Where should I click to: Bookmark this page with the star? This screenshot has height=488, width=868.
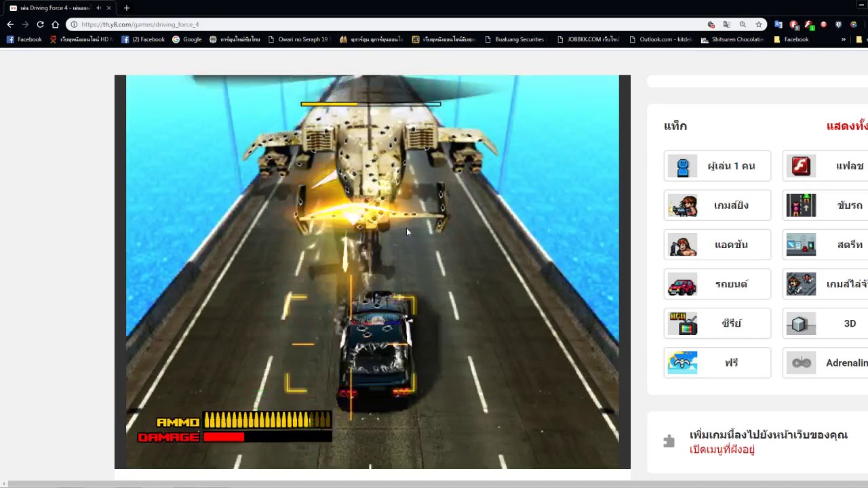[758, 24]
